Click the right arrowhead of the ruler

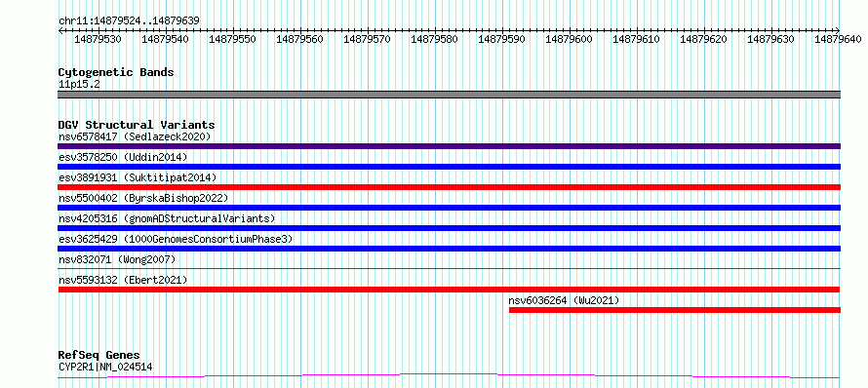click(x=838, y=30)
